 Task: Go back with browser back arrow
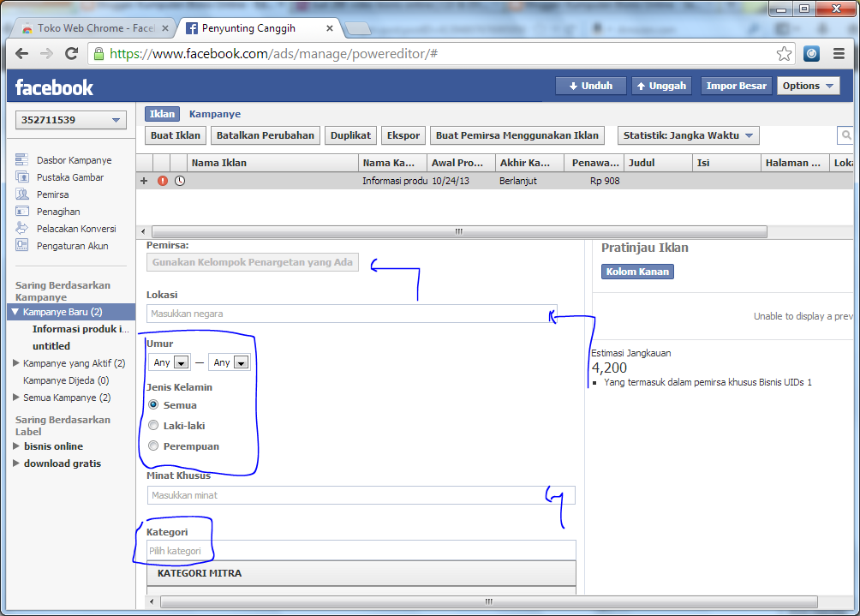[22, 54]
